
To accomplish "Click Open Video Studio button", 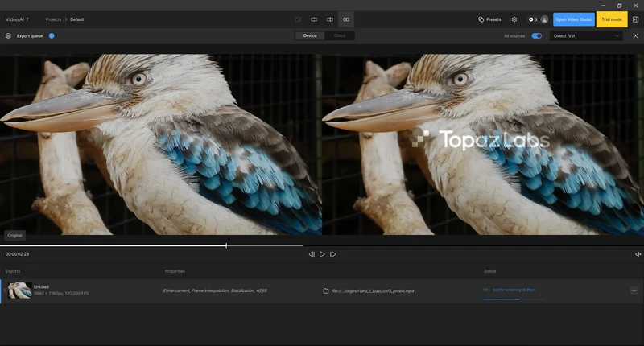I will pyautogui.click(x=574, y=19).
